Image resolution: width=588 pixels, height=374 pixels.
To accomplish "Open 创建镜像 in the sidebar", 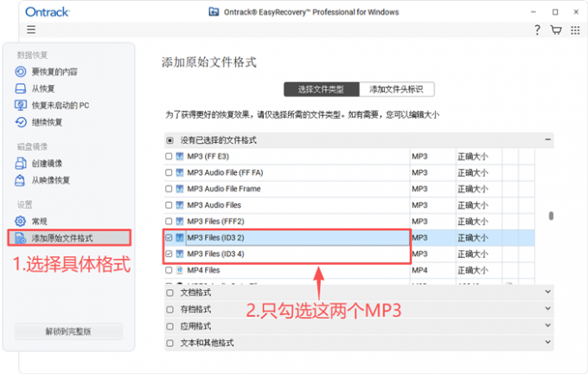I will tap(47, 164).
